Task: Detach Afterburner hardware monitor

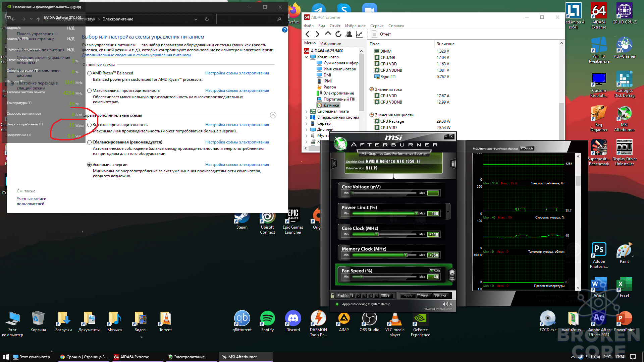Action: point(527,148)
